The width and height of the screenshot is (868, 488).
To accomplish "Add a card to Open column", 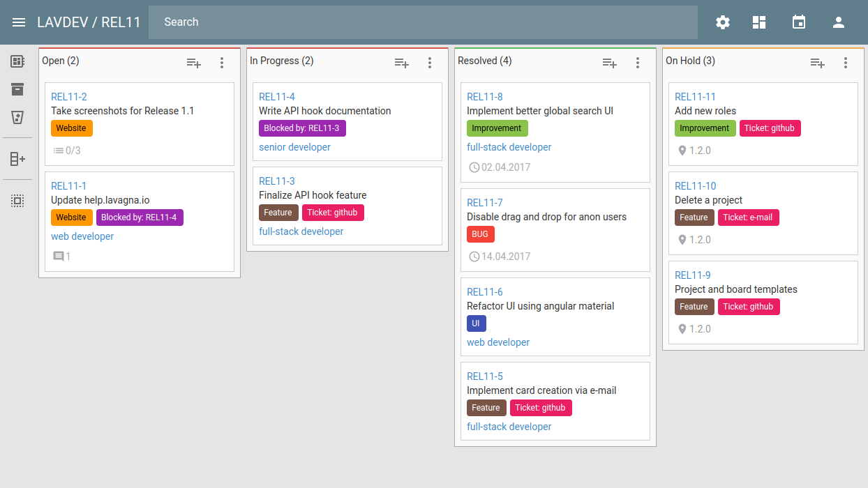I will point(194,63).
